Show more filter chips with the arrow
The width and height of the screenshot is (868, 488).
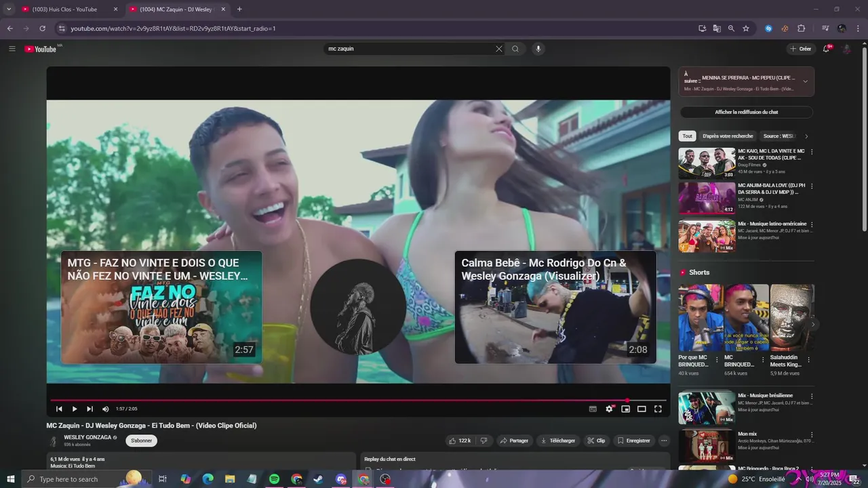[806, 136]
